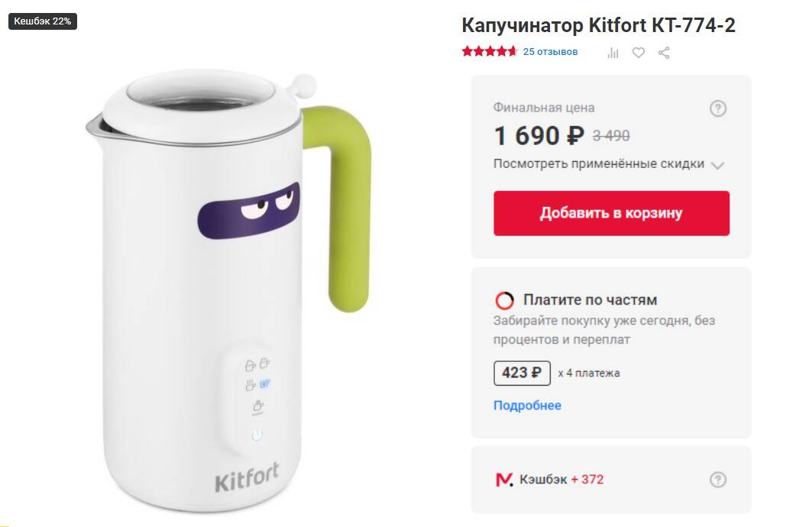
Task: Click the red M cashback logo
Action: pos(504,480)
